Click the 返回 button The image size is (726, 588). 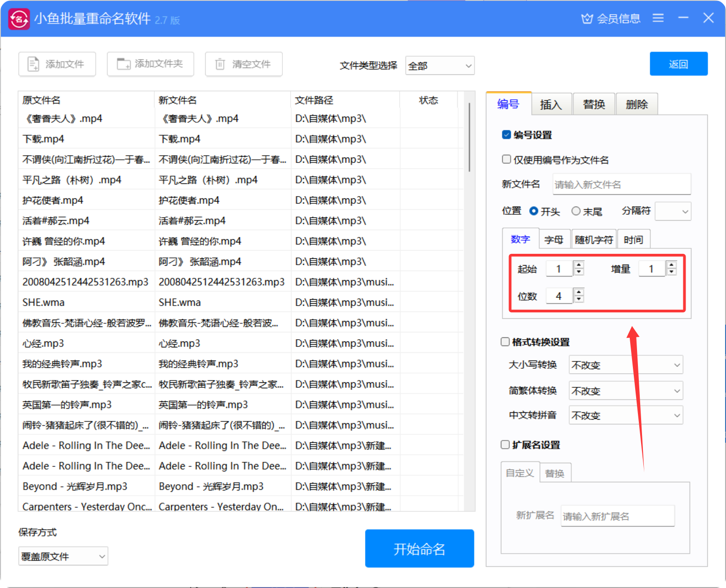tap(678, 64)
